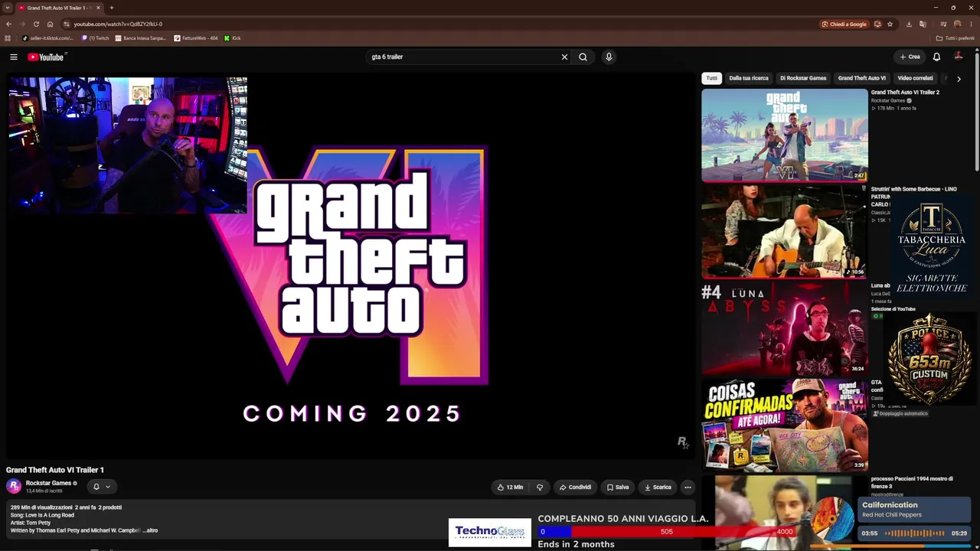Expand the tab search dropdown arrow
Image resolution: width=980 pixels, height=551 pixels.
point(7,8)
